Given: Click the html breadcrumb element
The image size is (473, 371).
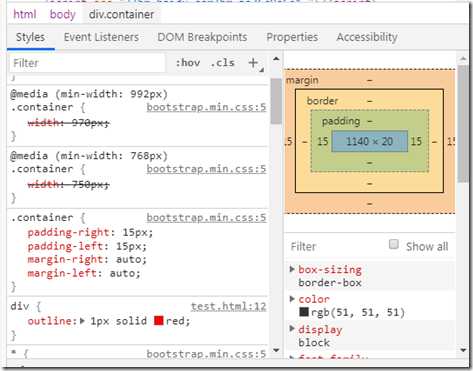Looking at the screenshot, I should (x=24, y=14).
